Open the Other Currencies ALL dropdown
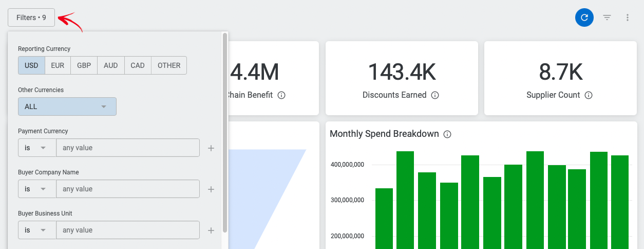This screenshot has width=644, height=249. point(67,106)
